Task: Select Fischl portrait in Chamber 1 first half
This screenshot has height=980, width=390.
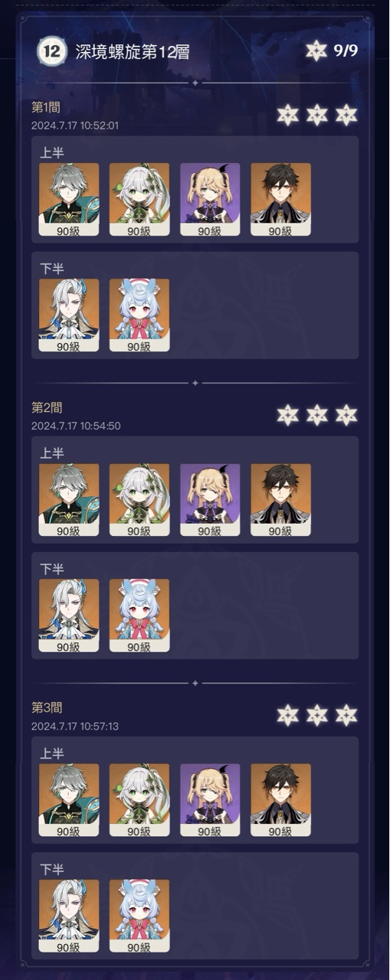Action: [x=210, y=199]
